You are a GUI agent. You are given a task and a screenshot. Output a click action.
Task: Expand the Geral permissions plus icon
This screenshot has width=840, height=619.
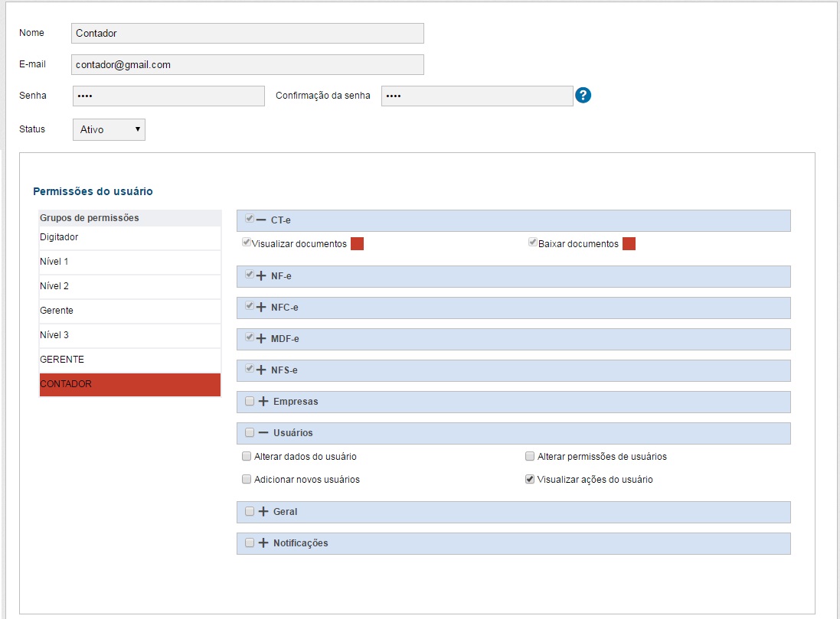coord(263,512)
